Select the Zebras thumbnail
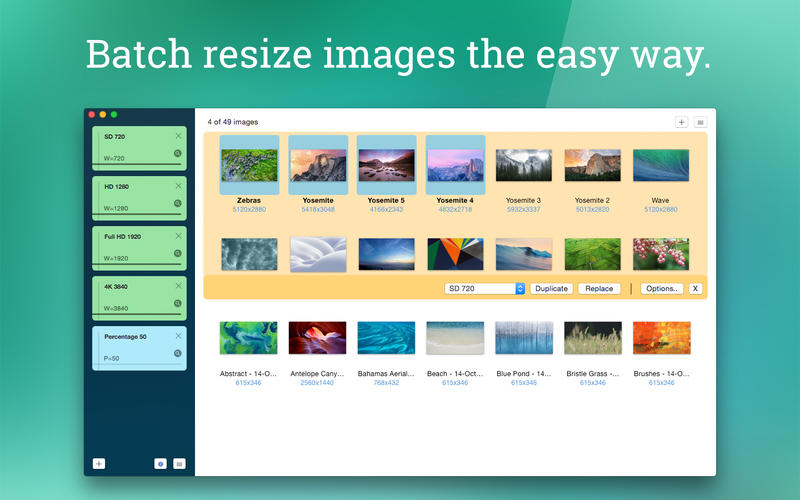This screenshot has height=500, width=800. (x=249, y=165)
